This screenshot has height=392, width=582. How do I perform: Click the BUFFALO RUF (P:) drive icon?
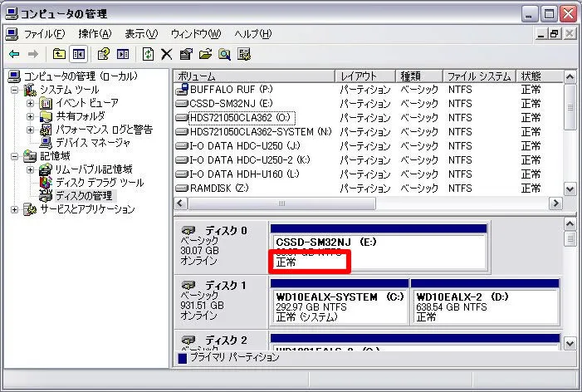pyautogui.click(x=182, y=89)
